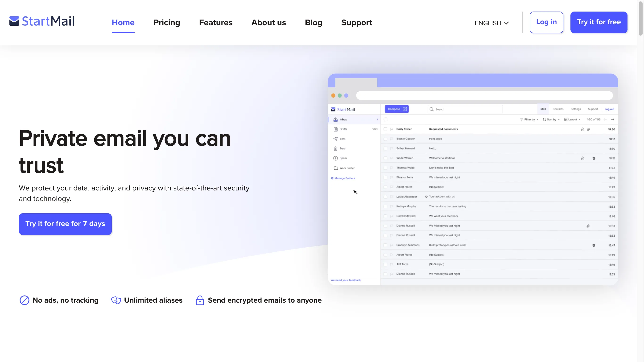Click the Unlimited aliases masks icon
644x362 pixels.
point(116,300)
